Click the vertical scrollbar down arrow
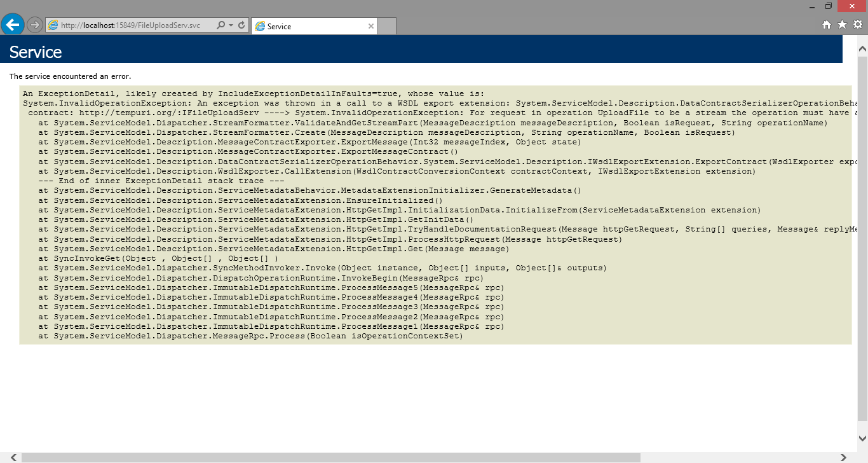 click(x=862, y=439)
